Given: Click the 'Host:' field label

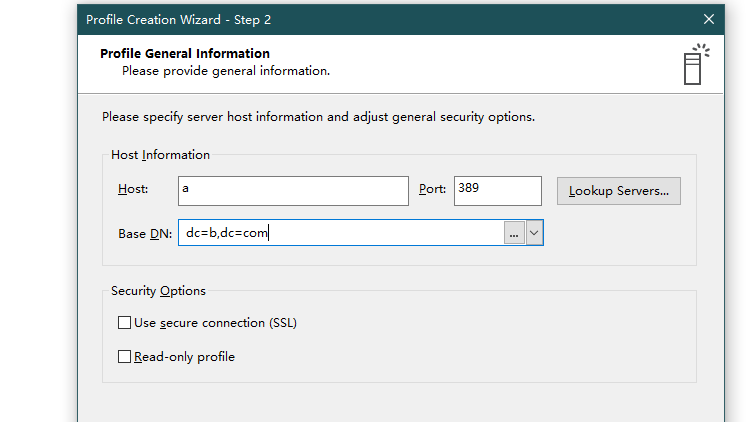Looking at the screenshot, I should 133,189.
